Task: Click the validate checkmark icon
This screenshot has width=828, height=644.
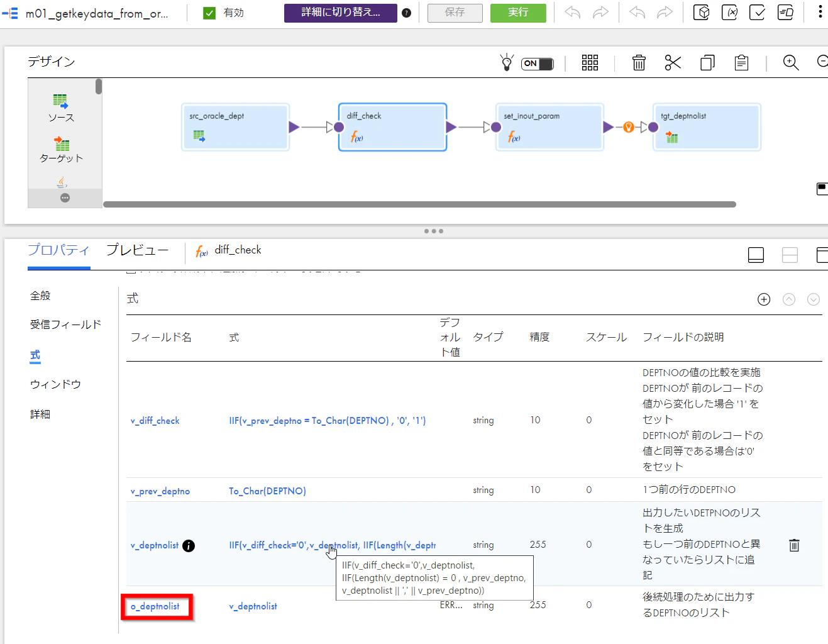Action: click(758, 13)
